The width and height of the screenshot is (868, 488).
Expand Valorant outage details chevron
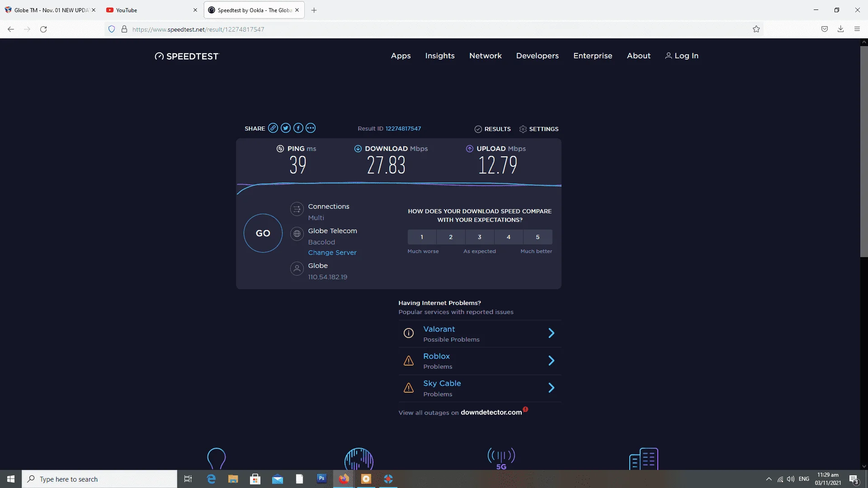pos(551,333)
